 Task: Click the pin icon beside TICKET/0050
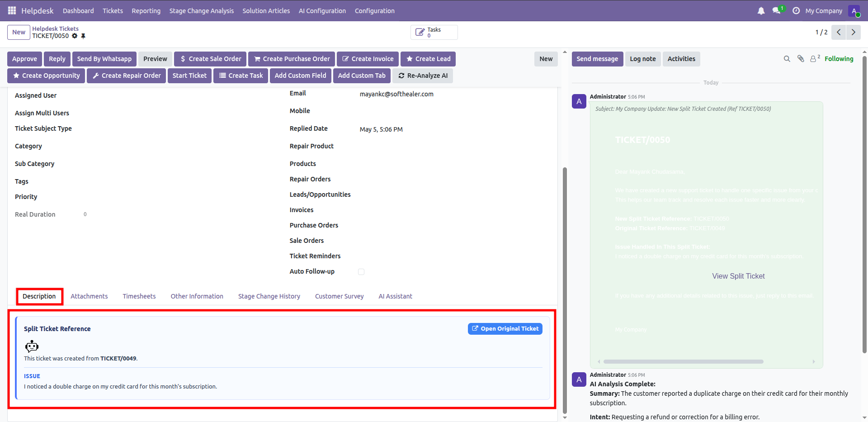[x=83, y=36]
